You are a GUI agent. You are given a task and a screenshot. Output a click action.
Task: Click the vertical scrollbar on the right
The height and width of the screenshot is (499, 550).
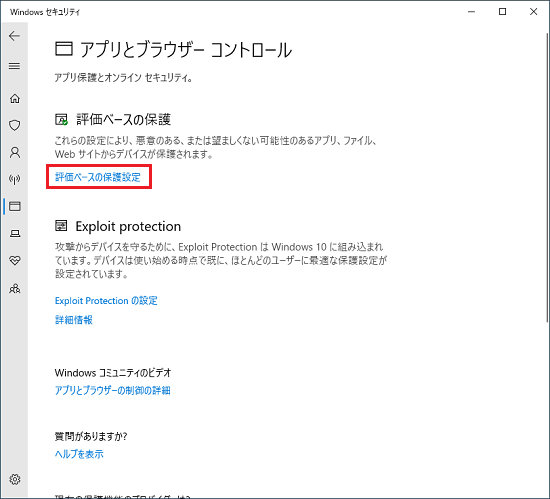coord(547,177)
